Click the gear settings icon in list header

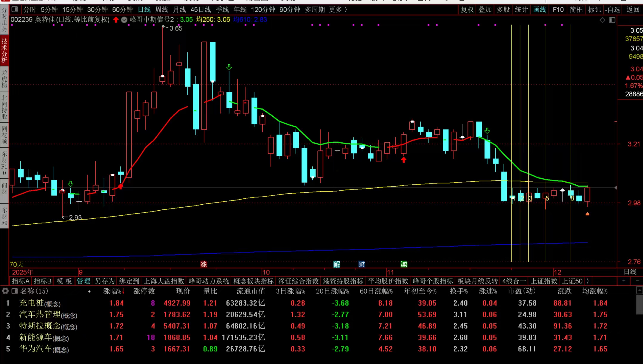(5, 291)
